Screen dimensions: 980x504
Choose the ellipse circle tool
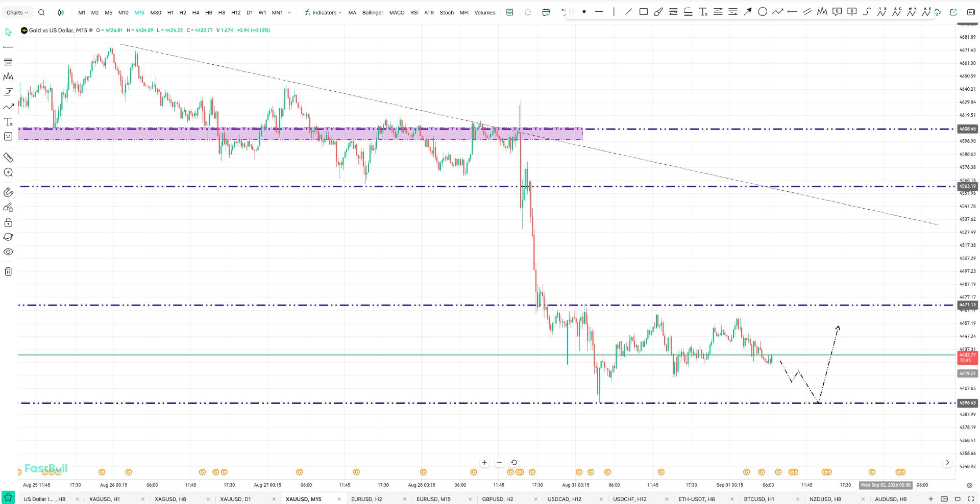tap(763, 12)
